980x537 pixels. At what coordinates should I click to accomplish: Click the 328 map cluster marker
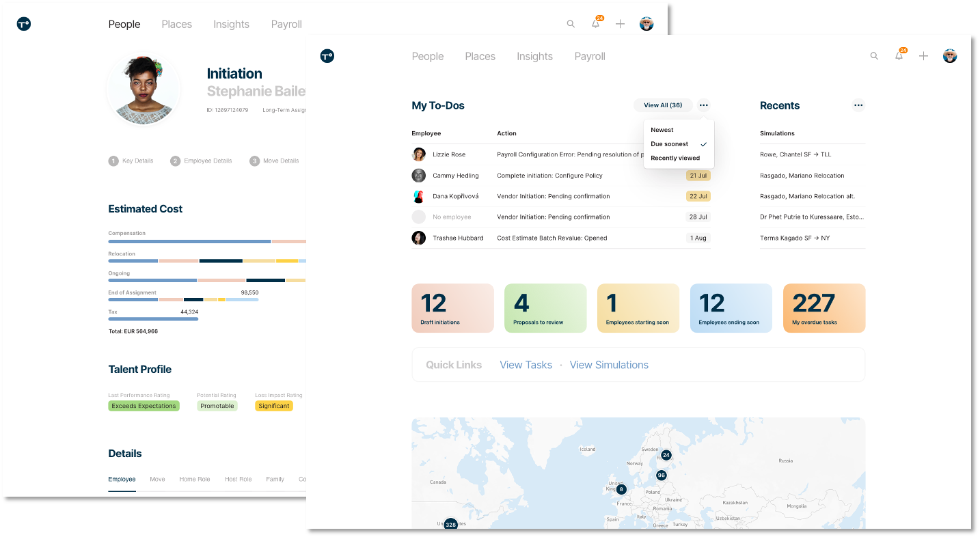coord(450,524)
